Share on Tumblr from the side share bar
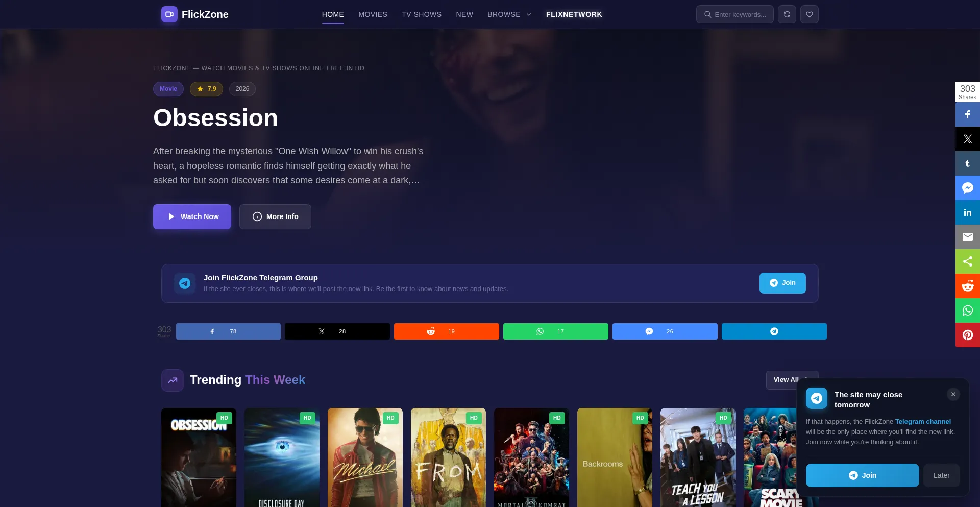The width and height of the screenshot is (980, 507). tap(968, 163)
